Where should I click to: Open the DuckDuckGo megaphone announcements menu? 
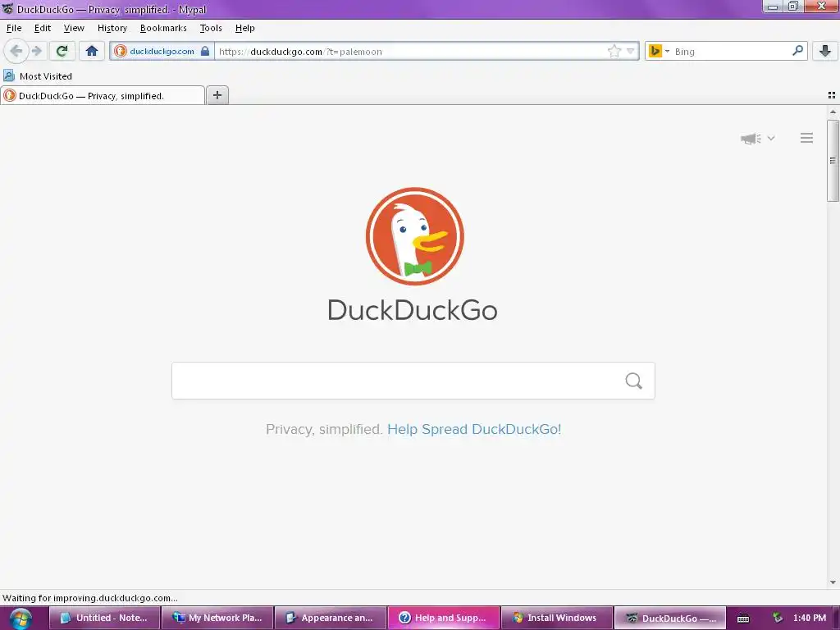tap(757, 139)
